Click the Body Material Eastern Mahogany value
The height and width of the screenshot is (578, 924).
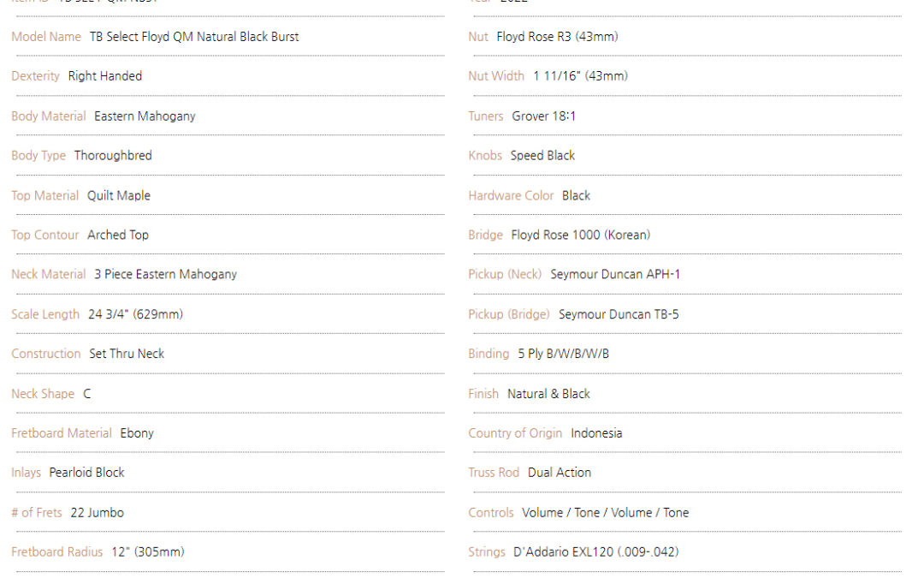145,116
